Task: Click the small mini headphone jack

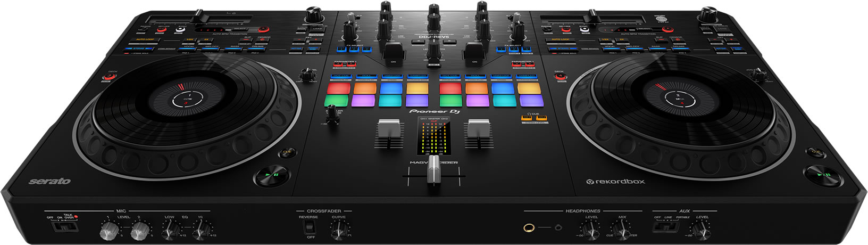Action: (557, 228)
